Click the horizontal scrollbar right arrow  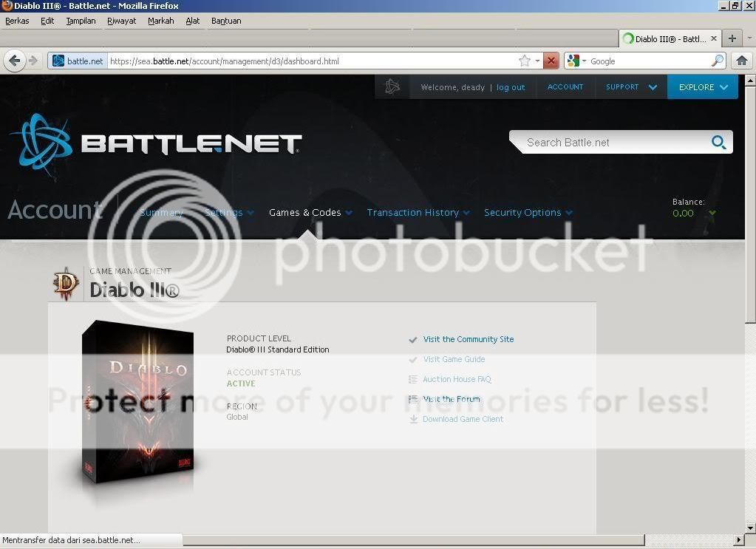pyautogui.click(x=740, y=540)
